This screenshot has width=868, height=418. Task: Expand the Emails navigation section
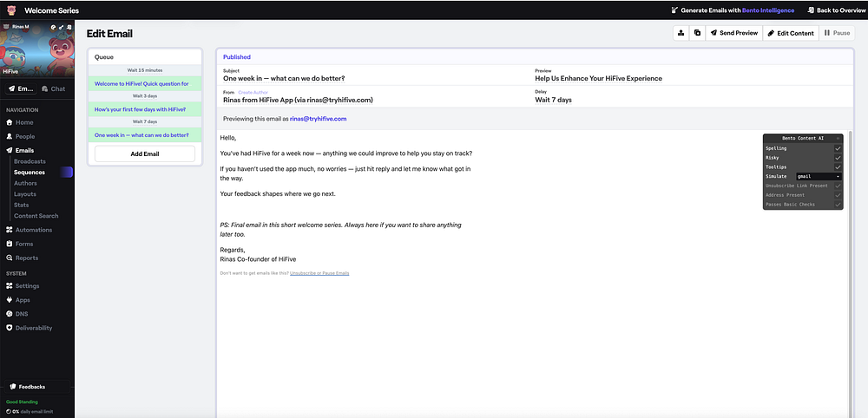[24, 150]
